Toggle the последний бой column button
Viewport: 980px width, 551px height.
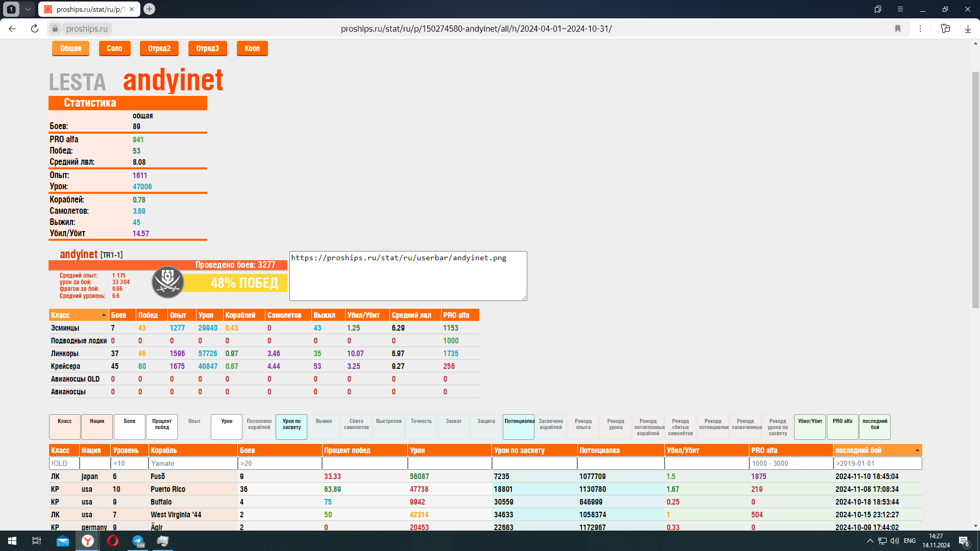pyautogui.click(x=875, y=427)
